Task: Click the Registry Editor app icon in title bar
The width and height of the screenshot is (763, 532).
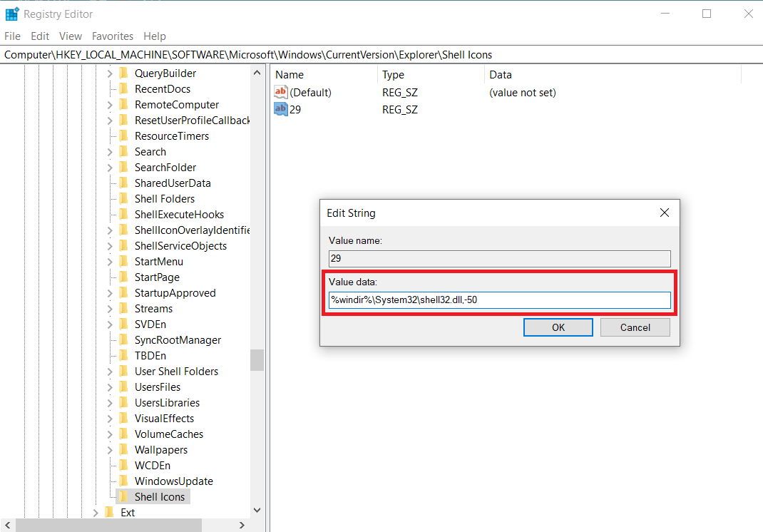Action: 11,14
